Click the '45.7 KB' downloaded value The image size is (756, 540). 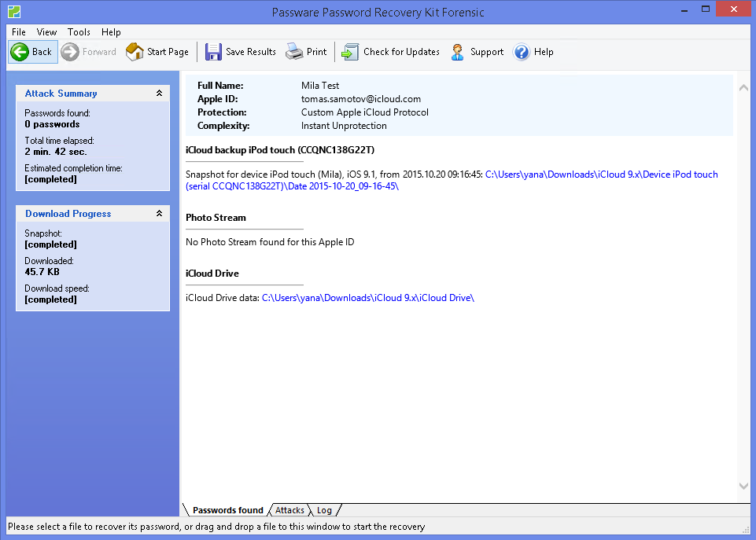pos(42,272)
